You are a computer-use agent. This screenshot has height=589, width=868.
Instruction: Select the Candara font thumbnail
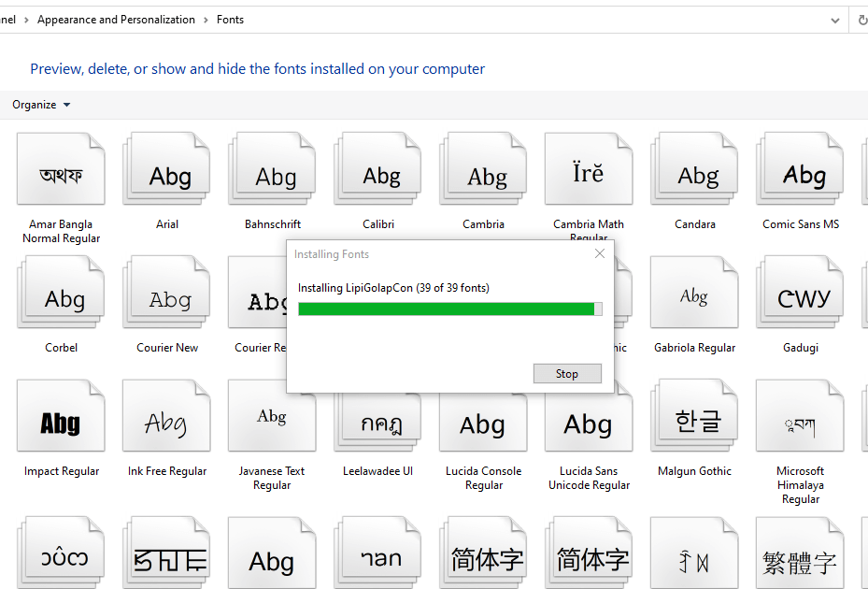pos(695,170)
